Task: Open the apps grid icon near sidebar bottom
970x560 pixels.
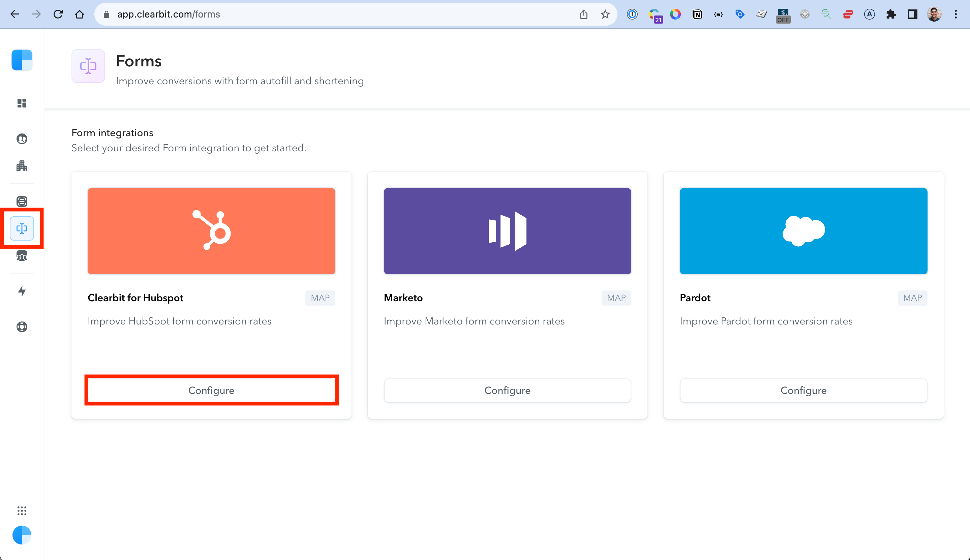Action: click(x=22, y=510)
